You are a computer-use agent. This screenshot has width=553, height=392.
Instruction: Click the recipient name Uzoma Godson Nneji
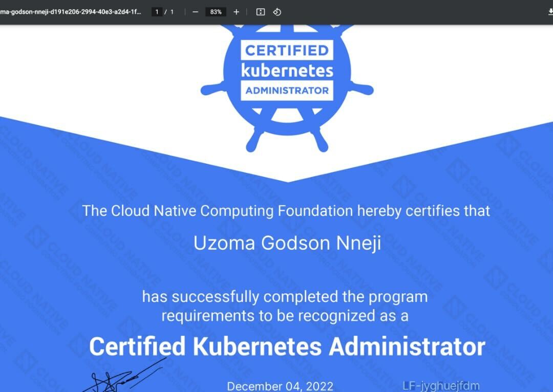tap(287, 243)
